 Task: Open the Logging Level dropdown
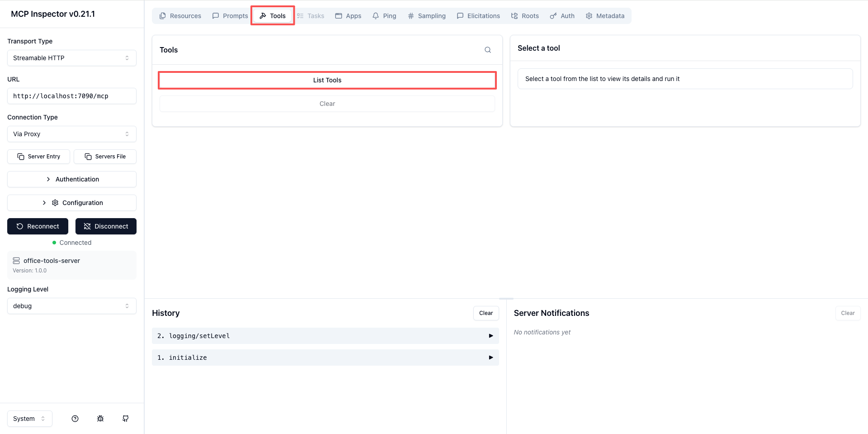coord(72,306)
